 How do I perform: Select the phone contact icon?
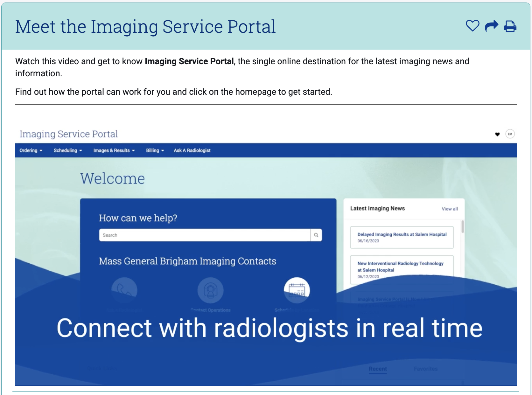point(124,290)
